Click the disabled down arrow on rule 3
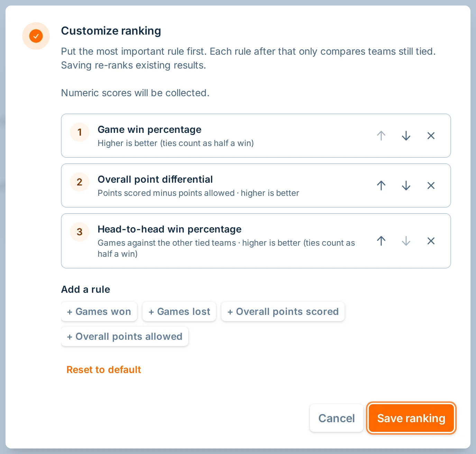The image size is (476, 454). (x=406, y=241)
